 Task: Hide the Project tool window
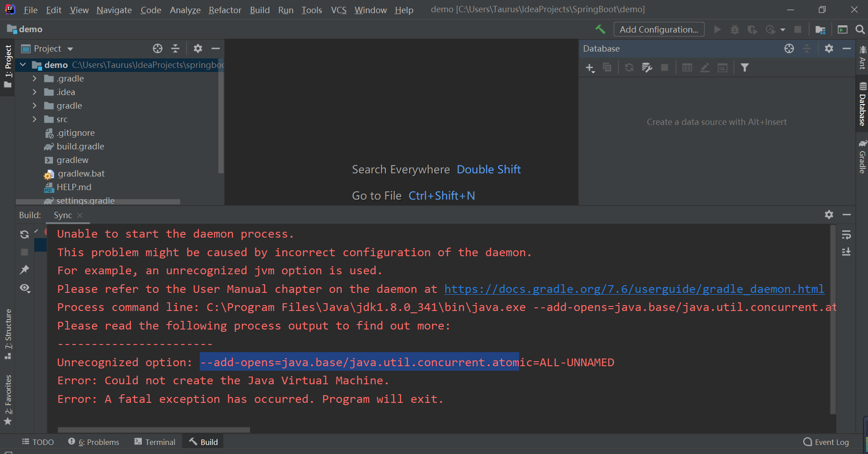pos(216,48)
